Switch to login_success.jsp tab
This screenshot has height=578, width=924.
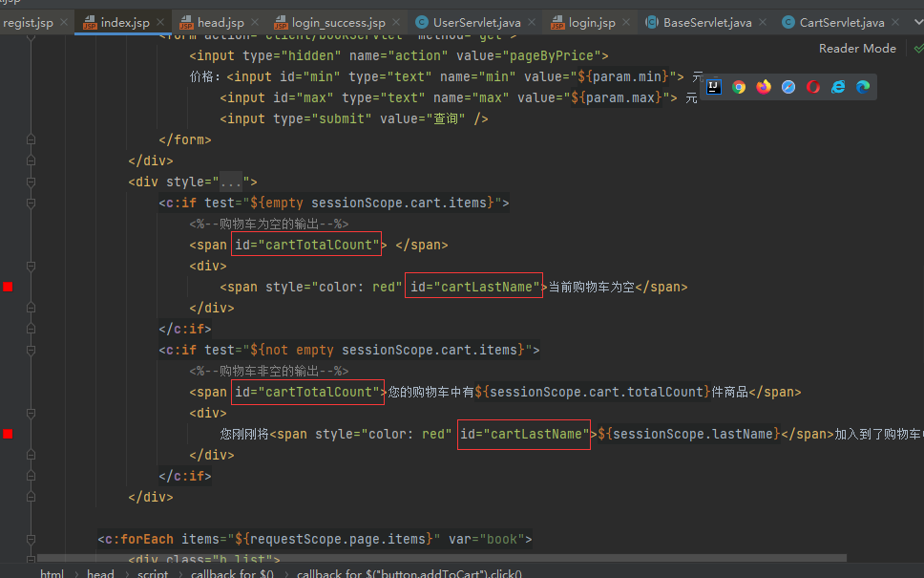tap(338, 22)
